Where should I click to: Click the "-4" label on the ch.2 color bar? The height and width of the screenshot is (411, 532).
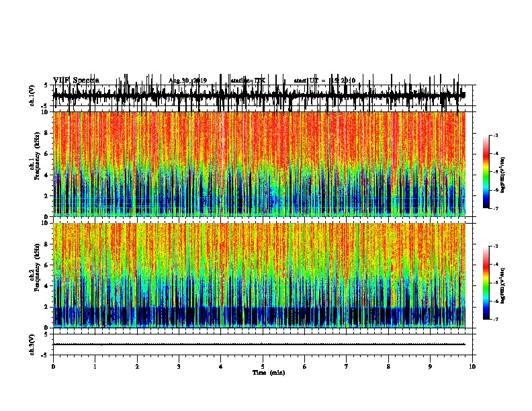coord(495,265)
